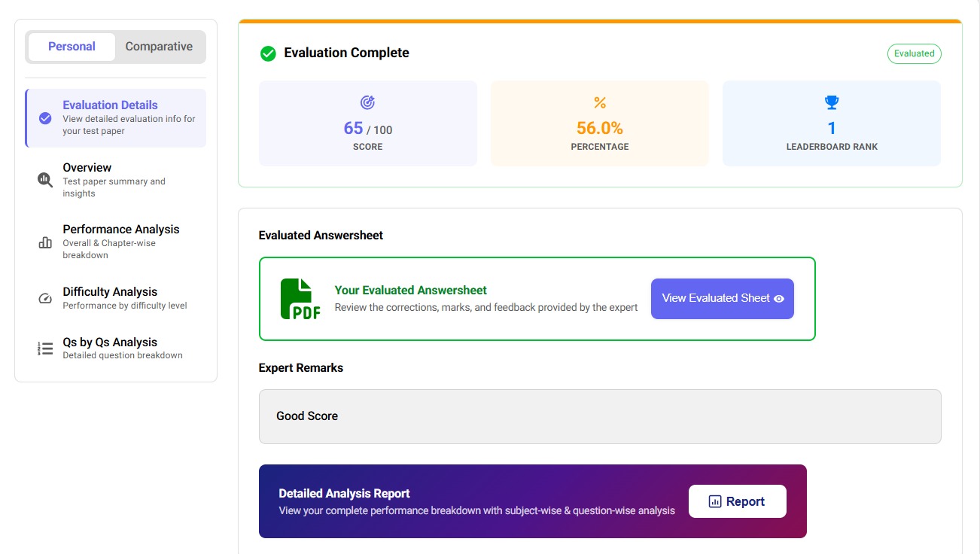Viewport: 980px width, 554px height.
Task: Switch to the Personal tab
Action: (x=72, y=47)
